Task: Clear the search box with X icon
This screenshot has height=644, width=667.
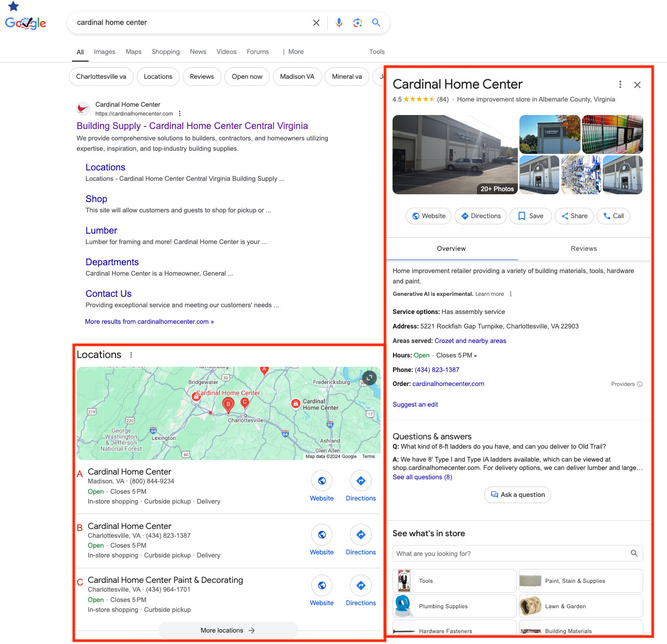Action: [316, 23]
